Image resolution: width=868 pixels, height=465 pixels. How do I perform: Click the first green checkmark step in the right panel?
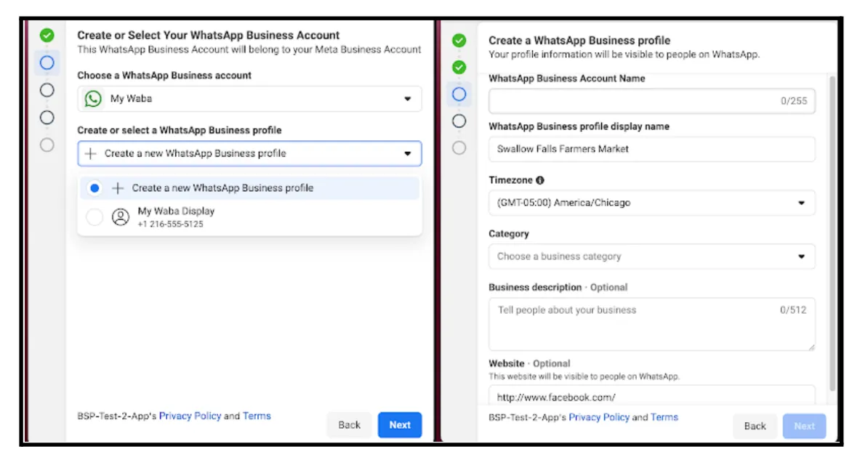459,41
